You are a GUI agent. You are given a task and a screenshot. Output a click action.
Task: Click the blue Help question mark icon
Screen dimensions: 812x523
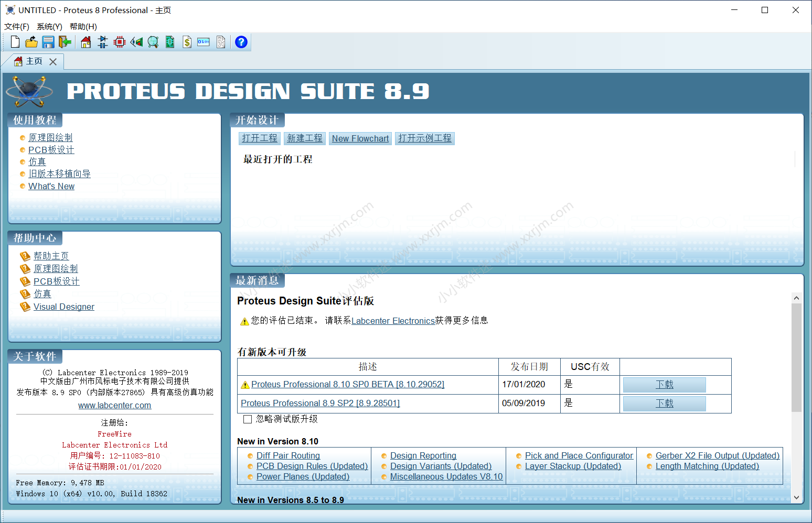click(241, 42)
